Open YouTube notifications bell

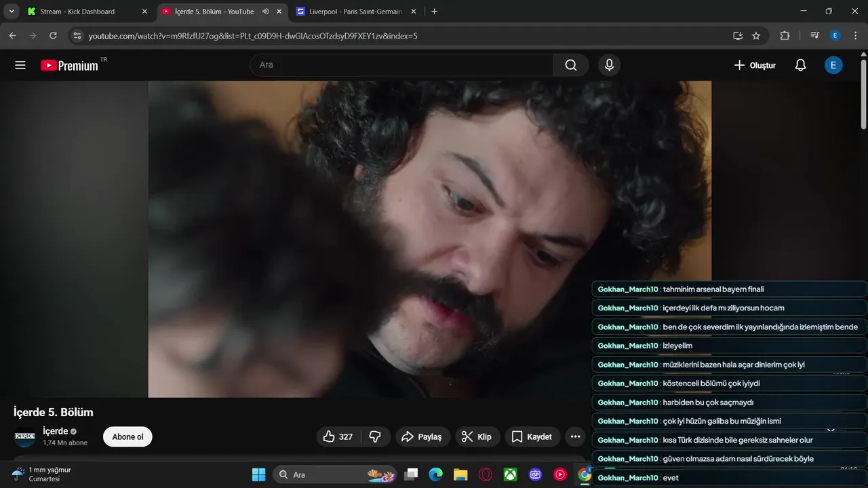pyautogui.click(x=800, y=65)
